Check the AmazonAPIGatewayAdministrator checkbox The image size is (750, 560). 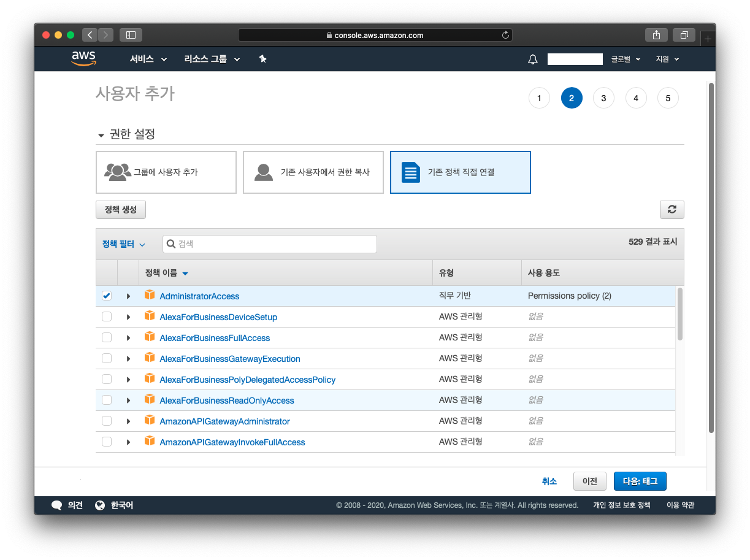coord(107,420)
